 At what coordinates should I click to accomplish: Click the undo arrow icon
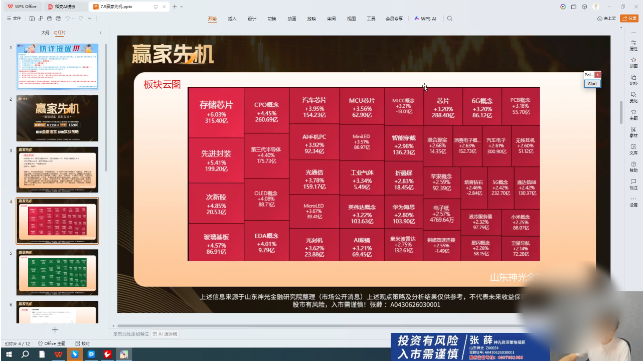67,19
